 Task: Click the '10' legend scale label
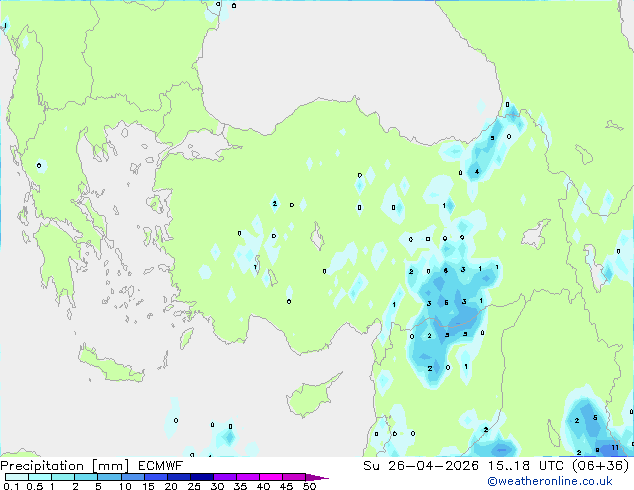pos(125,486)
